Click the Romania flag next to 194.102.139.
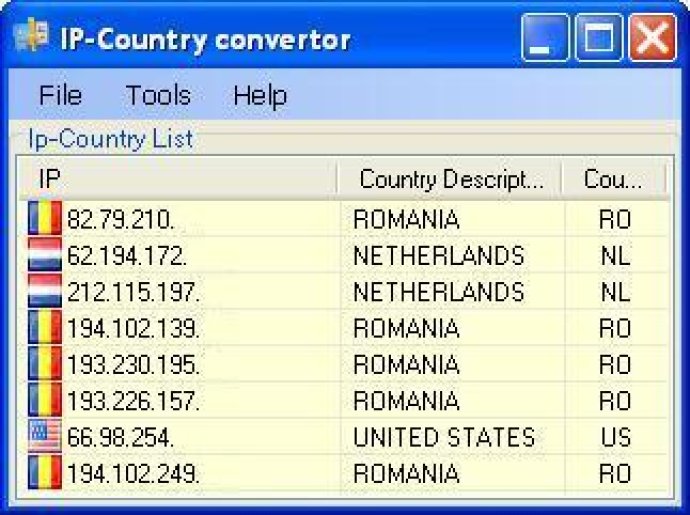This screenshot has width=690, height=515. point(45,328)
